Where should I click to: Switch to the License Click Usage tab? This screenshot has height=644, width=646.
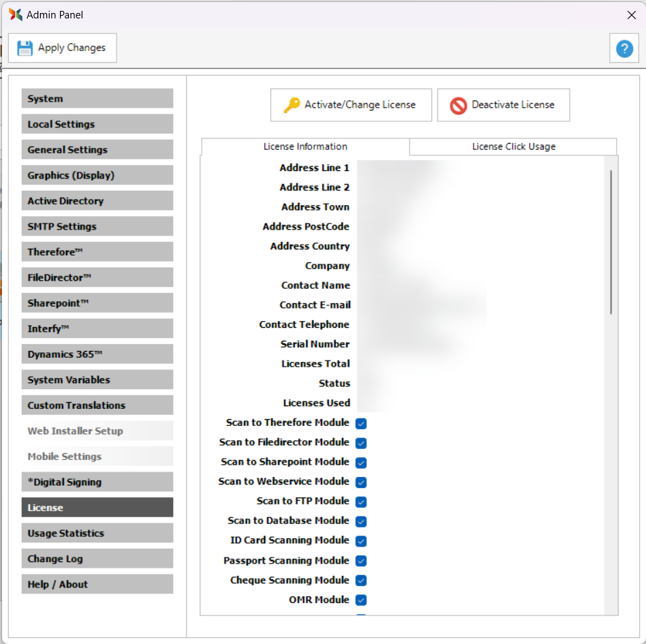(513, 147)
